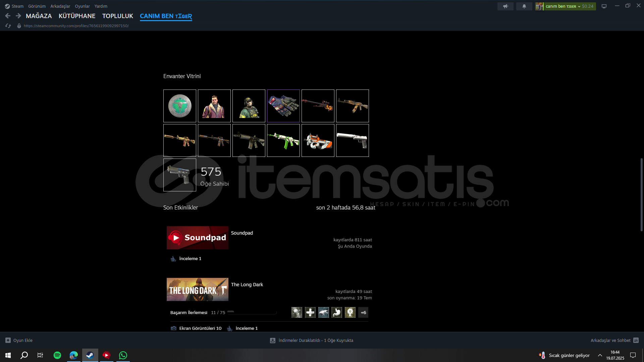
Task: Open the gold M4A1-S showcase item
Action: [x=180, y=140]
